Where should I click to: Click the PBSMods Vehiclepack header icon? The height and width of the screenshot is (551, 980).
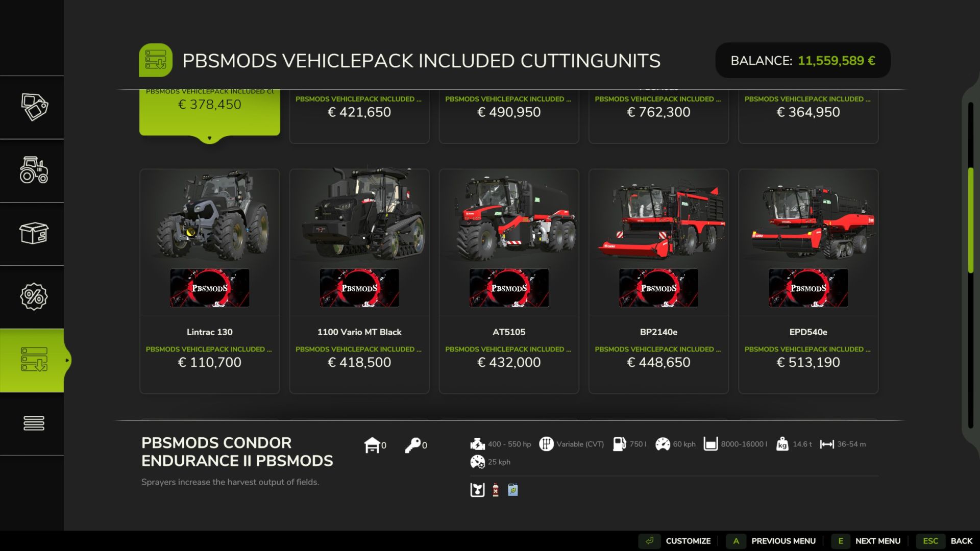(156, 60)
